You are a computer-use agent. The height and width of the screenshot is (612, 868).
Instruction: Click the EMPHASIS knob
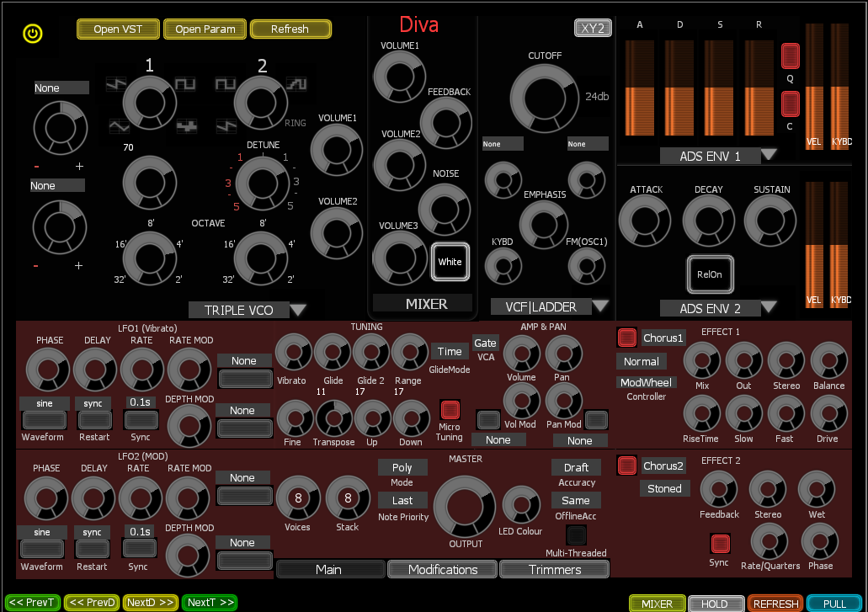point(544,225)
